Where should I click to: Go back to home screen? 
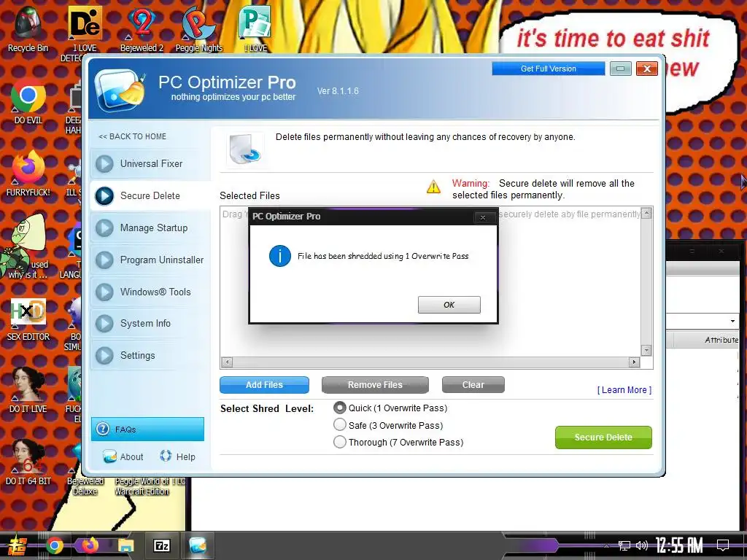pos(132,136)
